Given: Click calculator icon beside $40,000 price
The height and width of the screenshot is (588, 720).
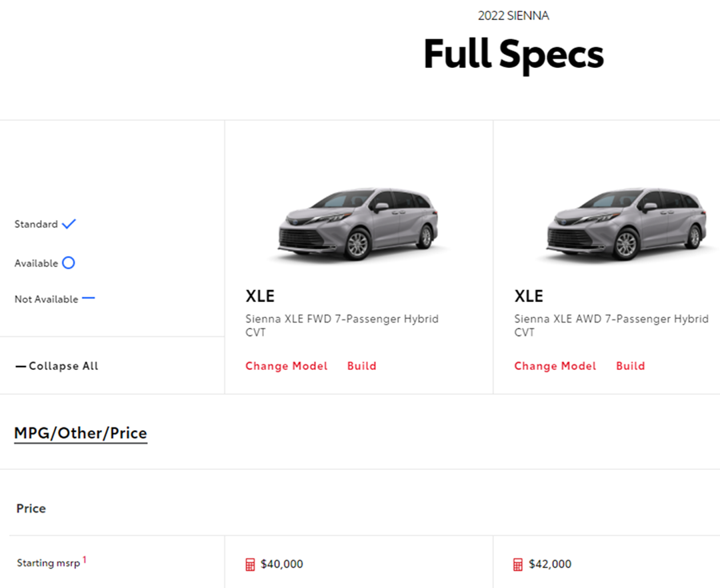Looking at the screenshot, I should (250, 565).
